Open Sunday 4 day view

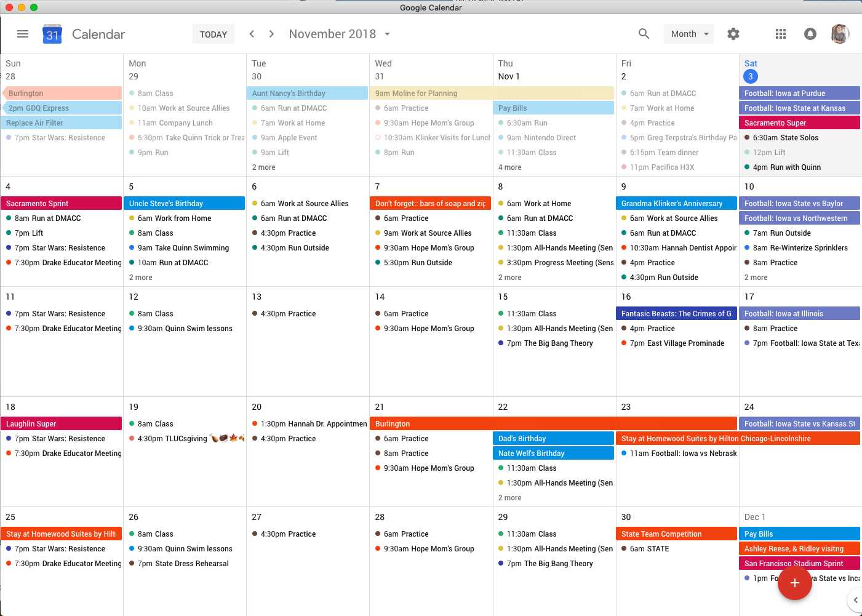point(8,186)
